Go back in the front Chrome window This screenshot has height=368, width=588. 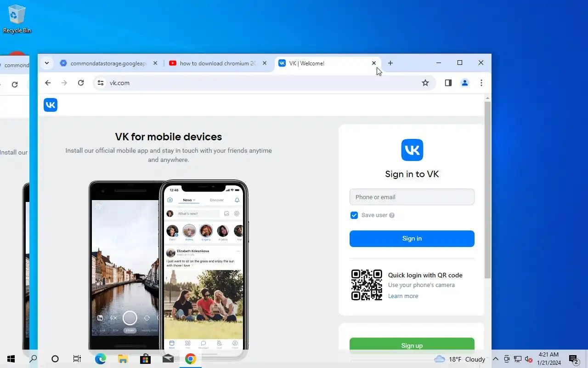coord(48,83)
